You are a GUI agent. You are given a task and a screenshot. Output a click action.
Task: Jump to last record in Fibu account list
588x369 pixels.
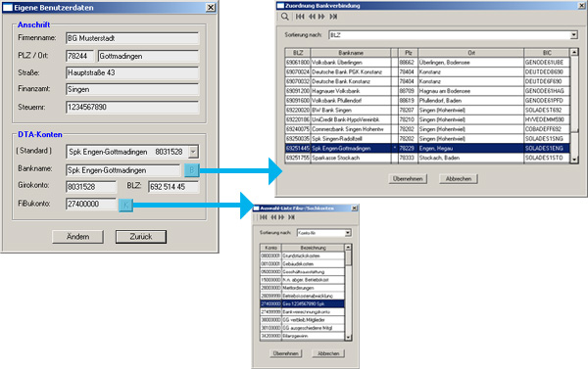tap(291, 217)
